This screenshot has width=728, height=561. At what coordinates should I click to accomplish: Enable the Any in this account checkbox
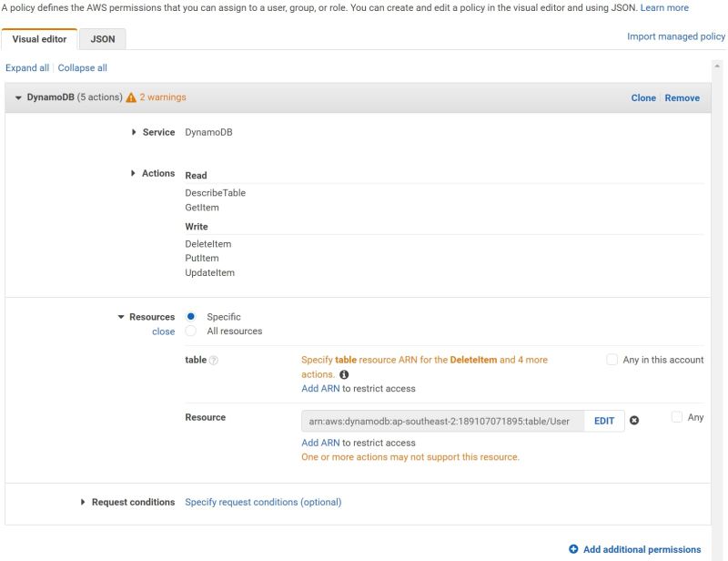coord(612,359)
